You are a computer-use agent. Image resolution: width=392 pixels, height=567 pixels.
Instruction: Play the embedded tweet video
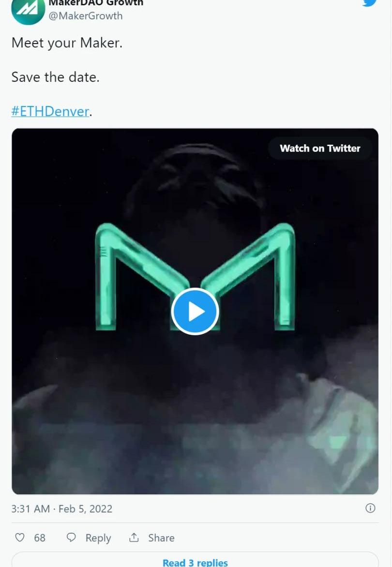[195, 312]
